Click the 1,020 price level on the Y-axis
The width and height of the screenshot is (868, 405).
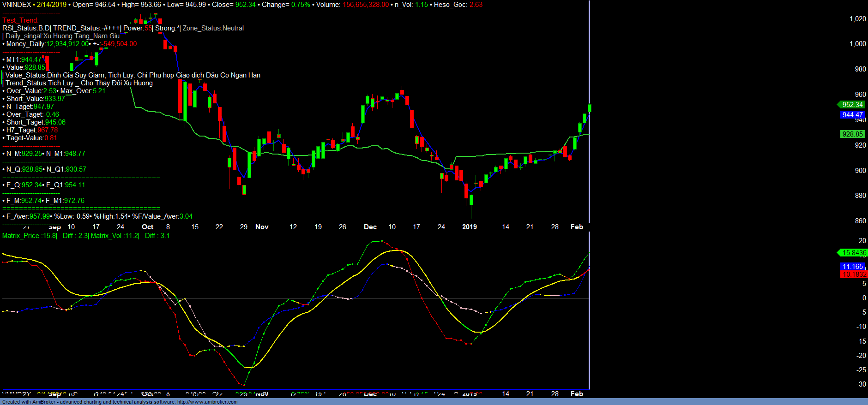tap(858, 19)
